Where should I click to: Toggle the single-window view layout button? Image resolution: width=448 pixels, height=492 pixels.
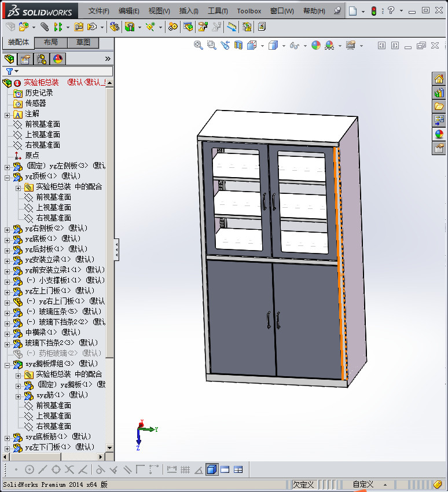pyautogui.click(x=225, y=470)
